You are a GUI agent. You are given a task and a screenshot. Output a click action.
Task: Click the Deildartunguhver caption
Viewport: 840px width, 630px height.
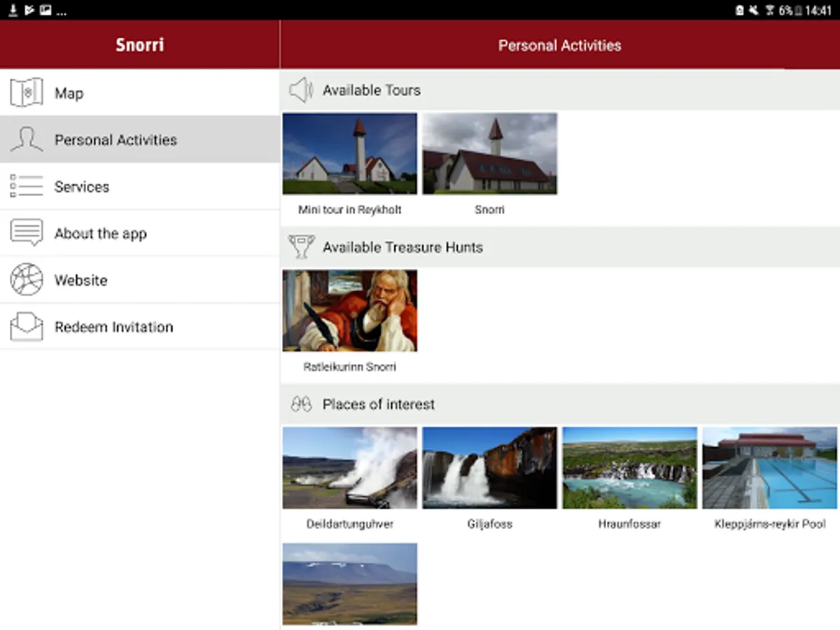coord(350,524)
